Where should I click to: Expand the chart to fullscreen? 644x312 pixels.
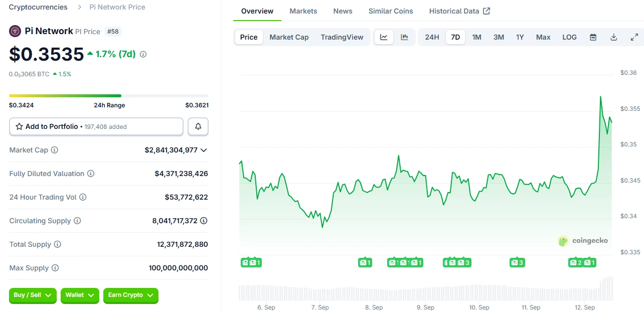click(x=634, y=37)
